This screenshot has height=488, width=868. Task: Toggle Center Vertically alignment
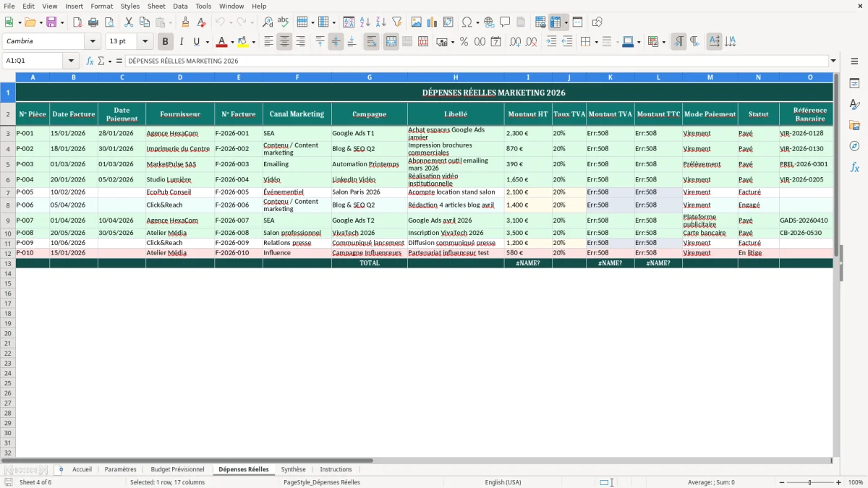coord(336,42)
